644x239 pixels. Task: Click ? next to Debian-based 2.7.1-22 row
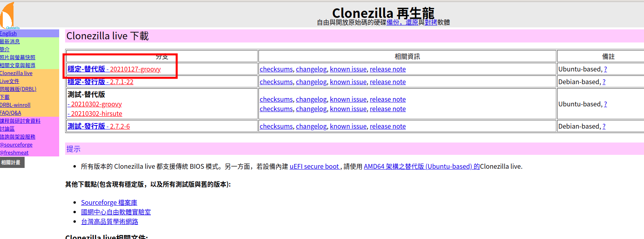(x=604, y=82)
